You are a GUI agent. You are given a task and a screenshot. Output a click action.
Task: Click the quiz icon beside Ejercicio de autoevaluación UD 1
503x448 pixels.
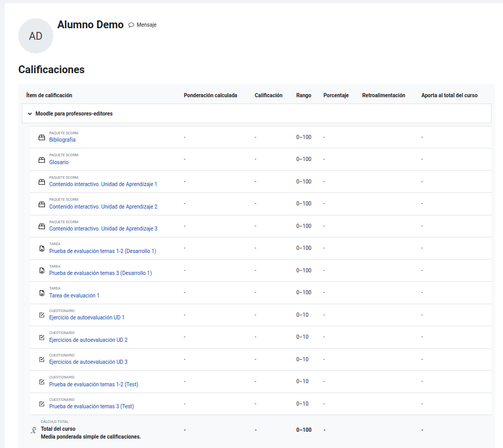click(x=42, y=315)
